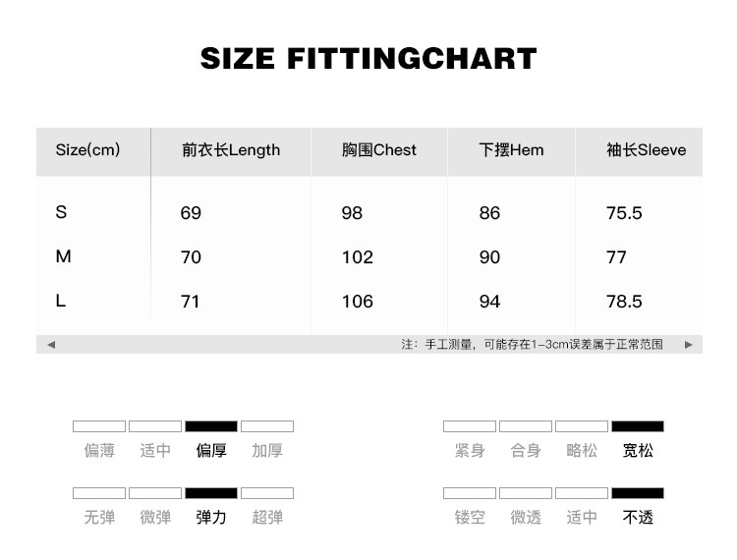737x560 pixels.
Task: Click the 下摆Hem column header
Action: [x=511, y=150]
